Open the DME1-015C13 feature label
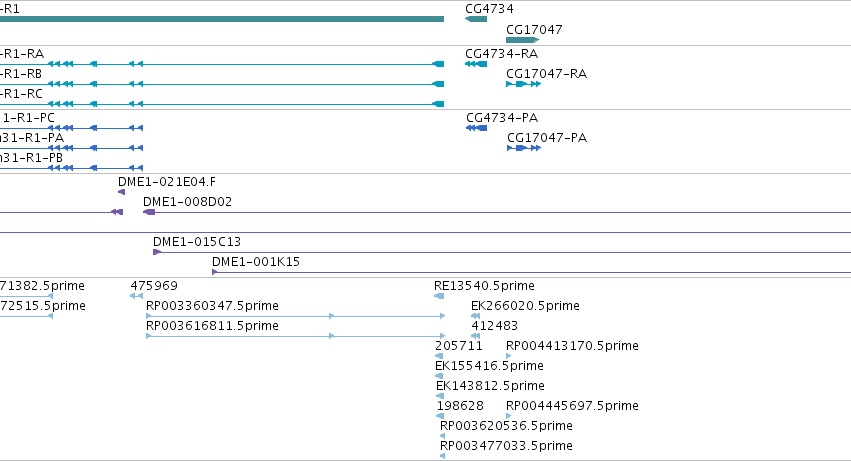The height and width of the screenshot is (461, 851). pos(196,242)
